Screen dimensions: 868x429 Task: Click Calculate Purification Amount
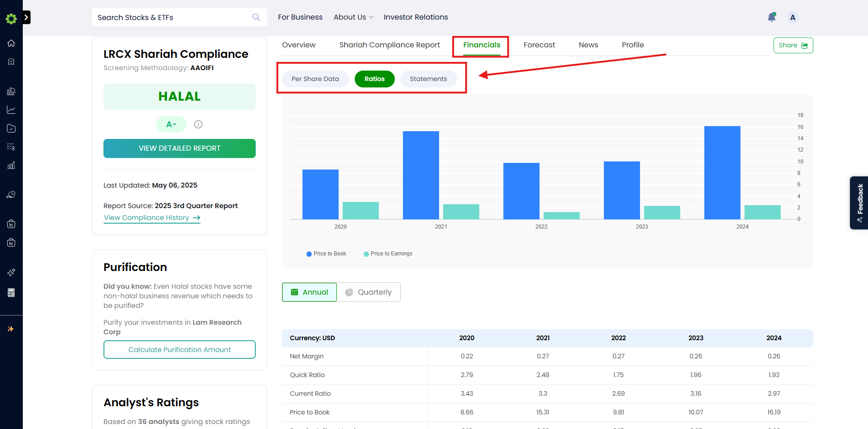[180, 350]
